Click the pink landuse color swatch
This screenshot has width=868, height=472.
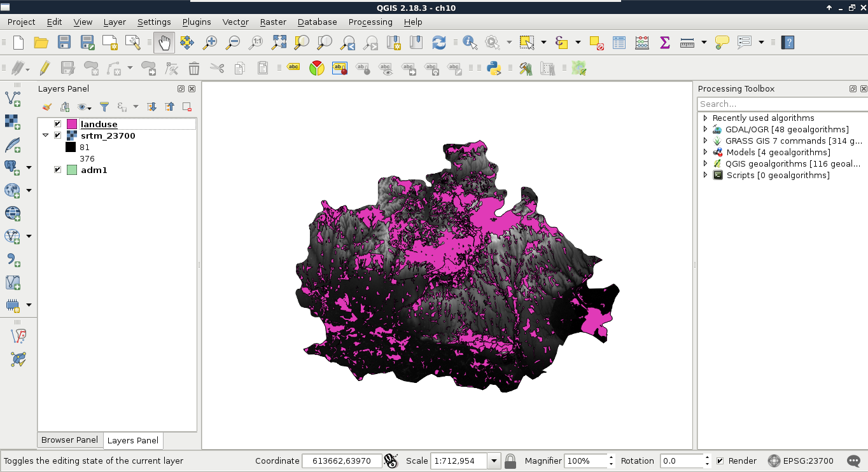click(x=72, y=124)
